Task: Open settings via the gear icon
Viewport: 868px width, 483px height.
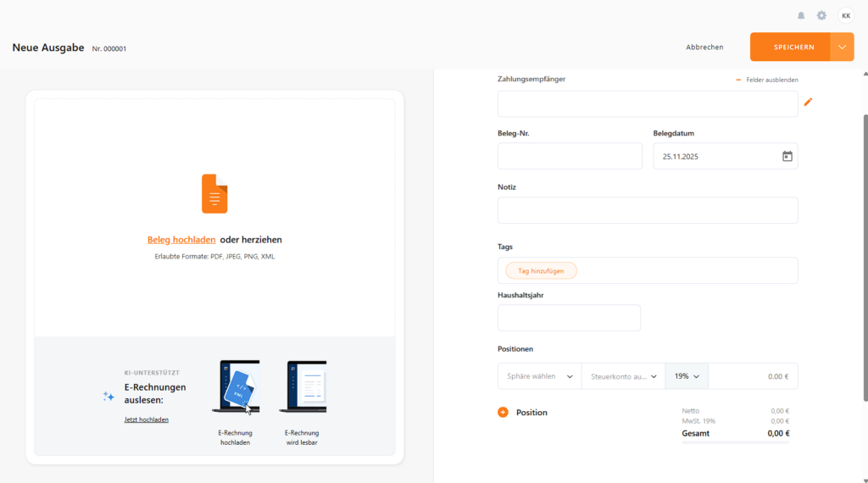Action: 821,16
